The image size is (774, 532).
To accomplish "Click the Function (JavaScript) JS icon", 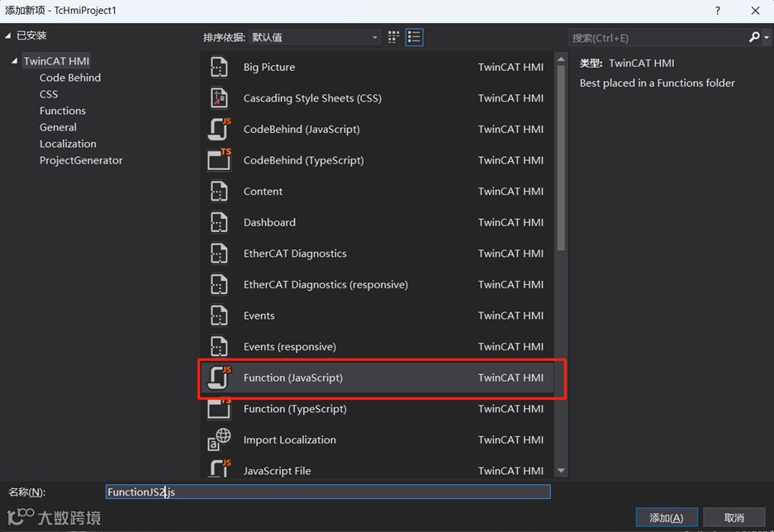I will (x=219, y=378).
